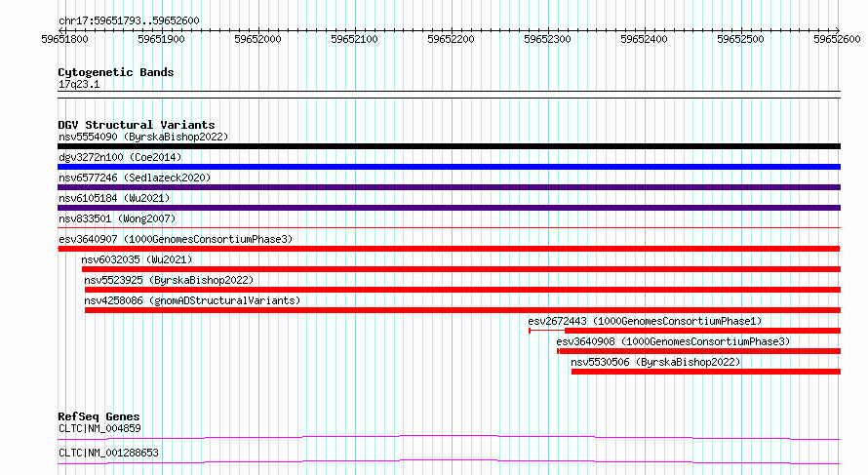868x475 pixels.
Task: Click ruler position 59652400
Action: coord(644,39)
